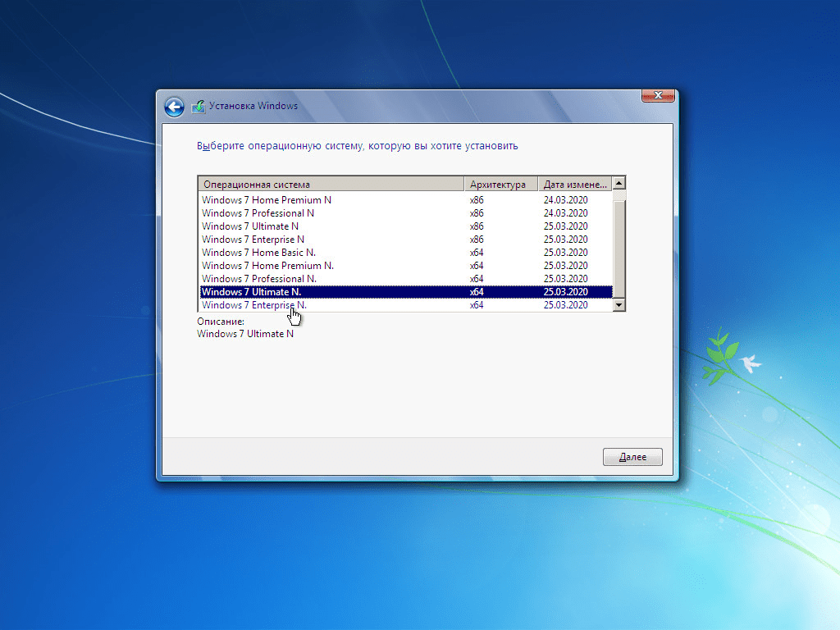Click 24.03.2020 date of Professional N row

coord(566,213)
